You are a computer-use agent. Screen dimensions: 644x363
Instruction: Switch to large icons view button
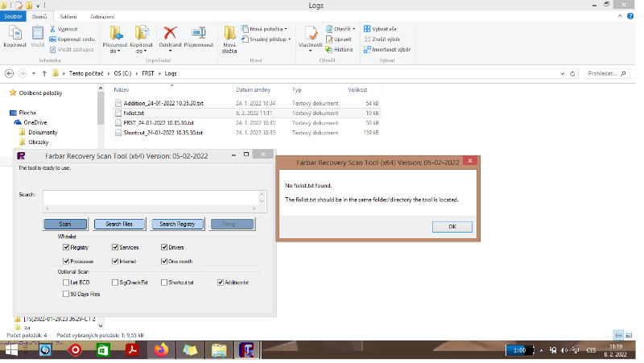pyautogui.click(x=629, y=335)
